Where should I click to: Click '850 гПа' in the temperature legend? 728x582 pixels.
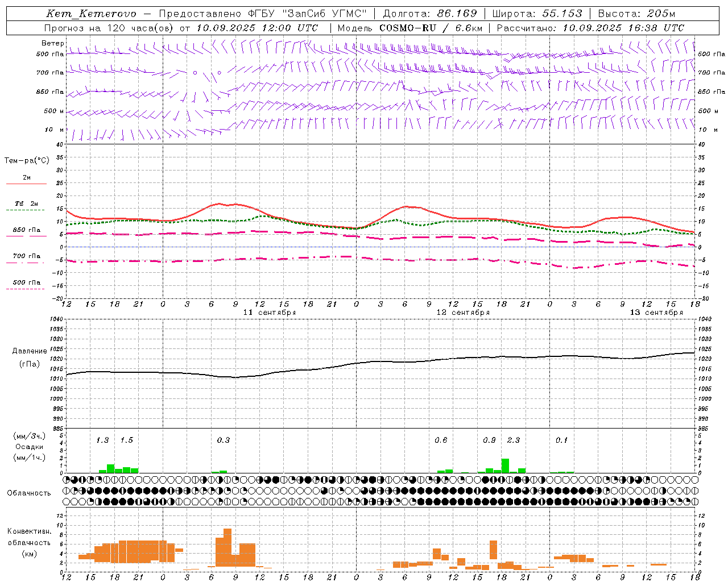27,230
